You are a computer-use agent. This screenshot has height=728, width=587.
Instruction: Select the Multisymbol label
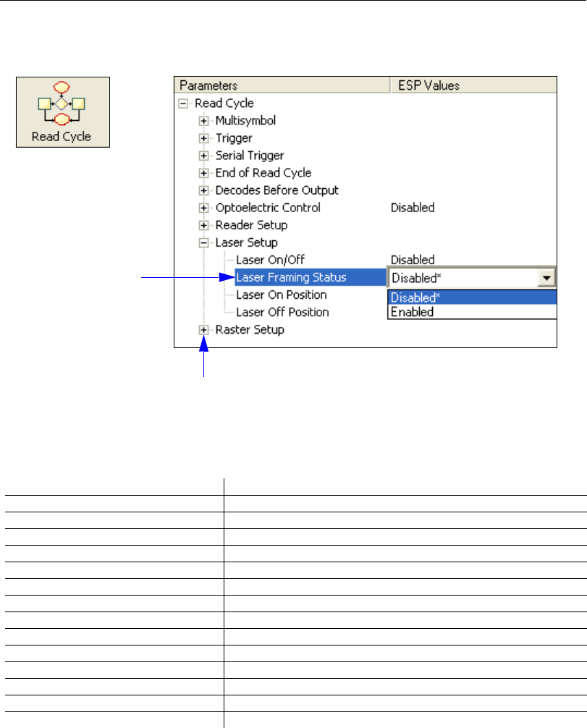click(245, 121)
